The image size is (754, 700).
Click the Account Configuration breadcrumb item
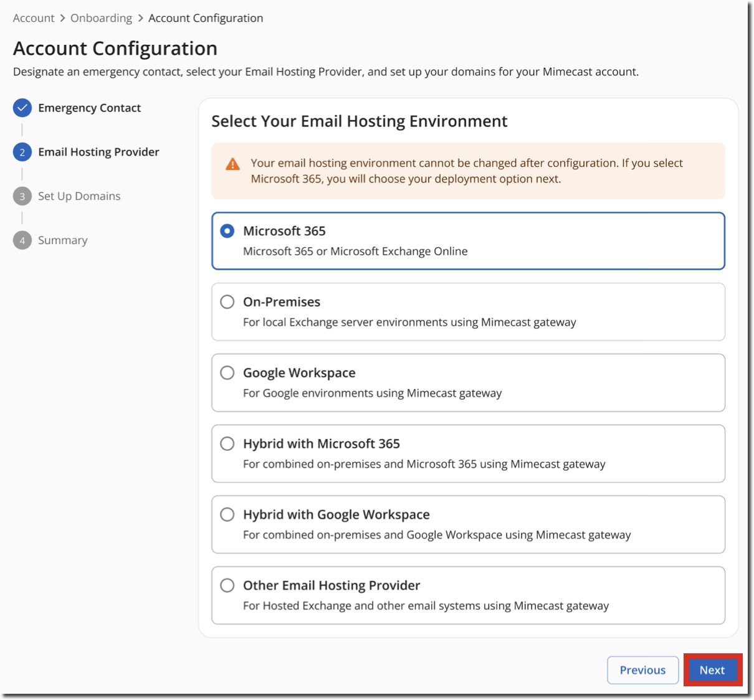point(206,18)
